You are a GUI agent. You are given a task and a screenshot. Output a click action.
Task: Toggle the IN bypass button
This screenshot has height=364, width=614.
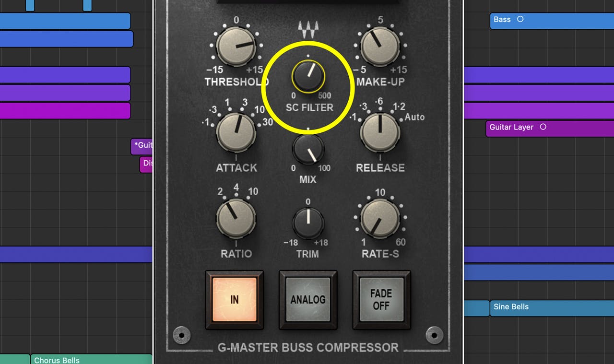tap(235, 300)
